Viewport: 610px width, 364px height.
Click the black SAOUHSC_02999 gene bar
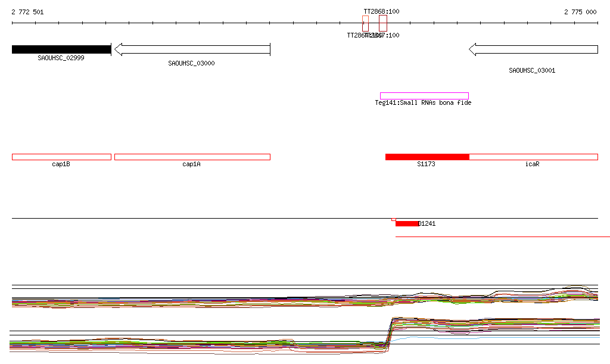61,49
